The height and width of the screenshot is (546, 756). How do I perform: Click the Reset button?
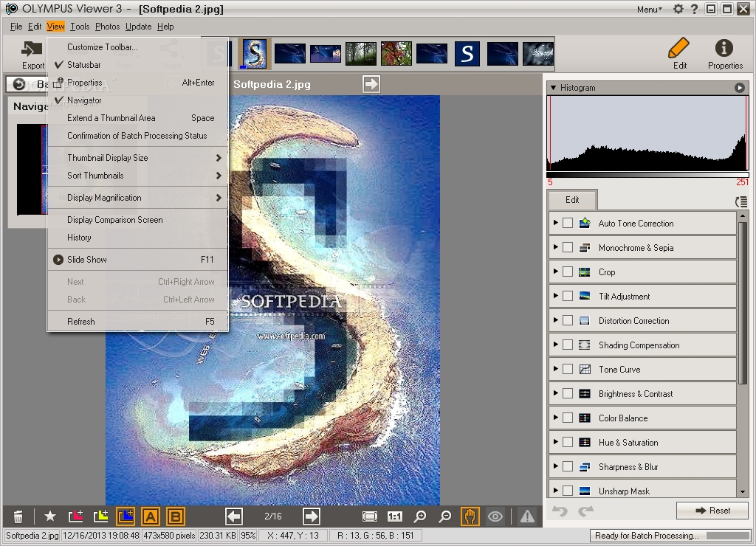pos(712,511)
